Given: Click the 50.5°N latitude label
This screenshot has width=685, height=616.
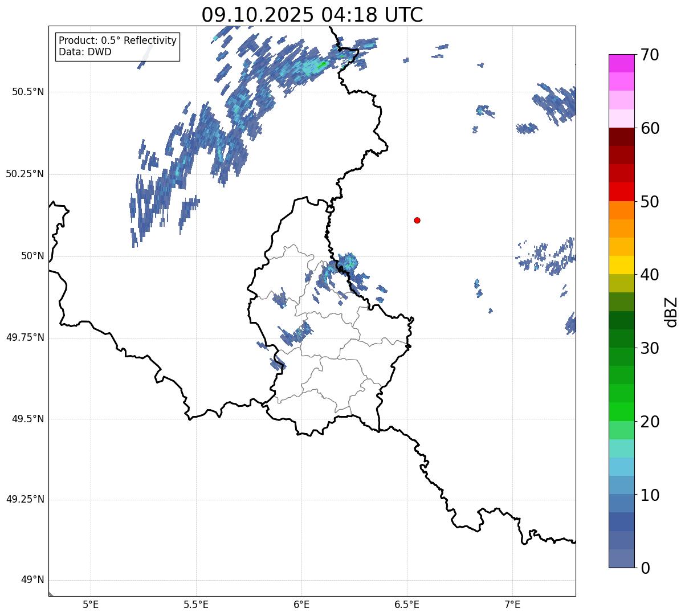Looking at the screenshot, I should (28, 92).
